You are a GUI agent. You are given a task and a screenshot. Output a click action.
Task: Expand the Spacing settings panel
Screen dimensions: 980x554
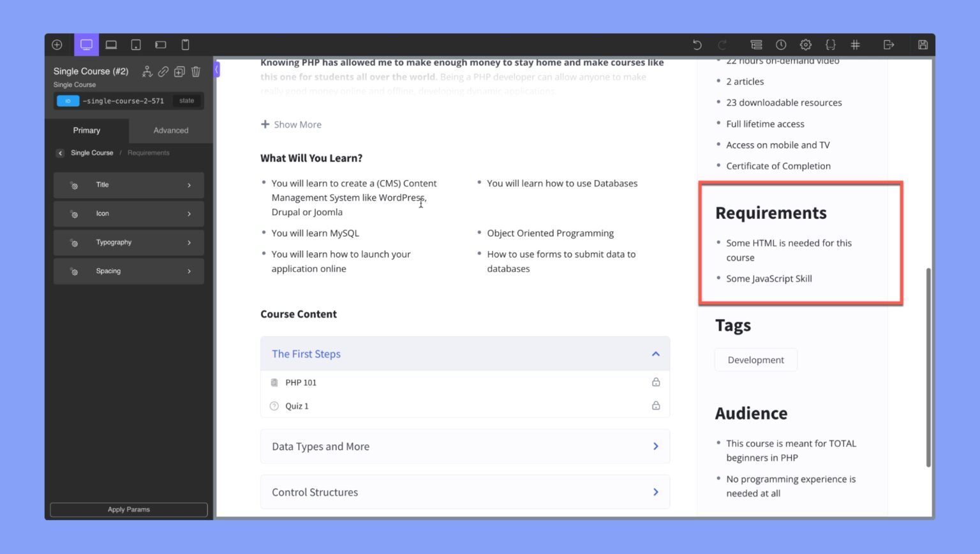point(128,271)
